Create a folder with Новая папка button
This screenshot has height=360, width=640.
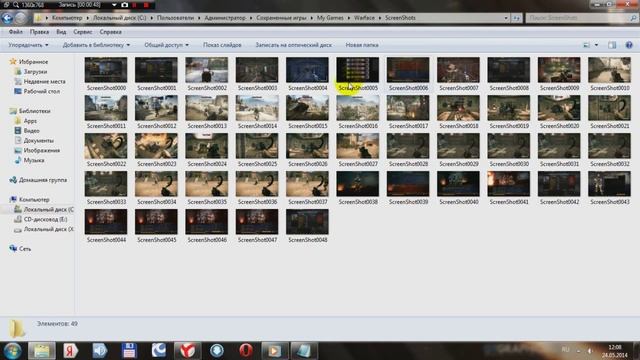click(362, 45)
